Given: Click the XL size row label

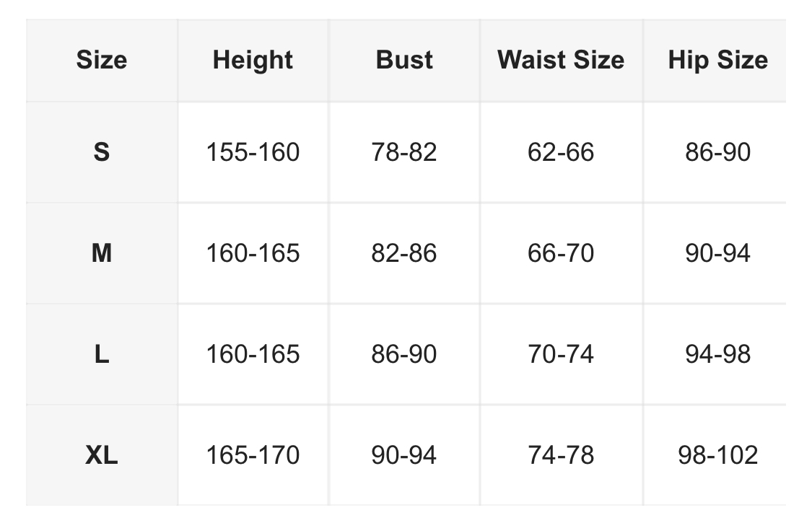Looking at the screenshot, I should [x=102, y=455].
